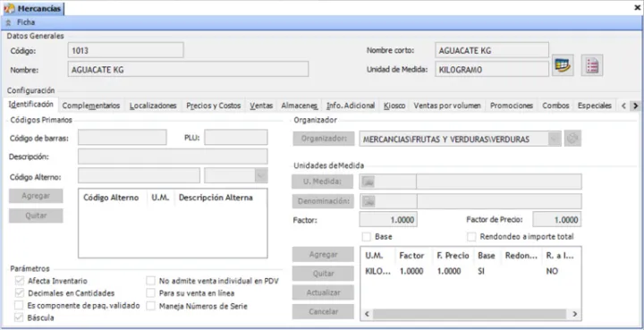Check the Base checkbox
Image resolution: width=644 pixels, height=330 pixels.
pos(367,237)
